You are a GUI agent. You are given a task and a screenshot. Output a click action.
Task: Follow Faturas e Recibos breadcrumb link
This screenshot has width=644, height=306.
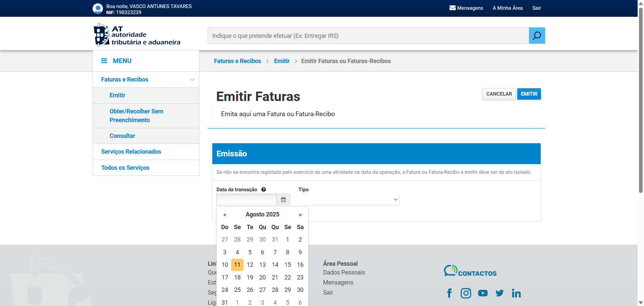point(237,61)
